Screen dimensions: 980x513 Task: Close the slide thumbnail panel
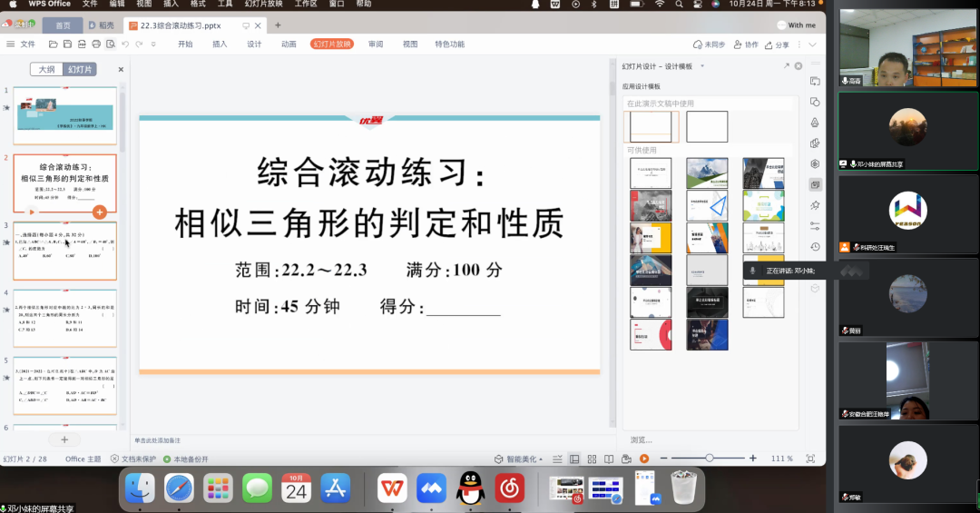pyautogui.click(x=121, y=69)
